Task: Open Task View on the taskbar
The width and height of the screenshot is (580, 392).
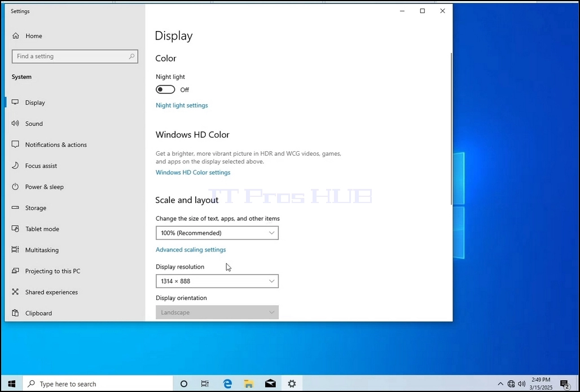Action: click(x=205, y=384)
